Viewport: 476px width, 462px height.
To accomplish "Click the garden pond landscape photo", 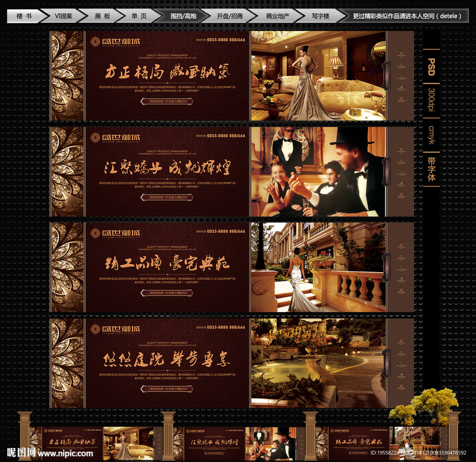I will pyautogui.click(x=318, y=363).
